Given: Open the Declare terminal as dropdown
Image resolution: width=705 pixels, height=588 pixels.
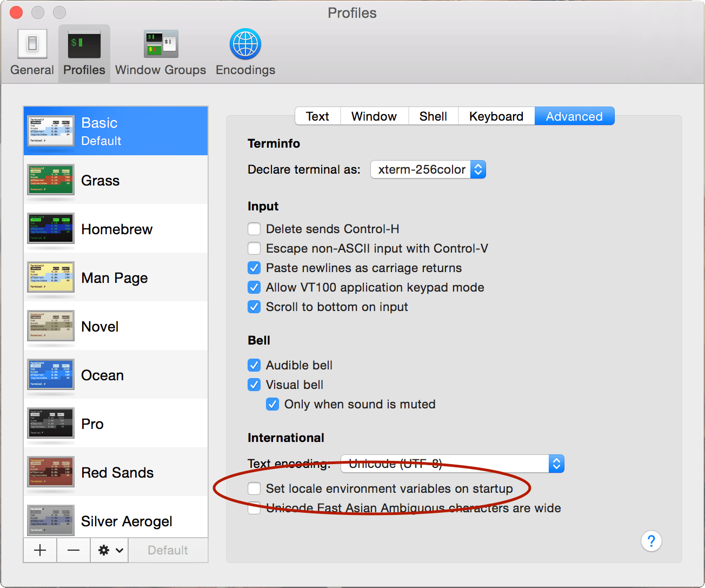Looking at the screenshot, I should tap(428, 169).
